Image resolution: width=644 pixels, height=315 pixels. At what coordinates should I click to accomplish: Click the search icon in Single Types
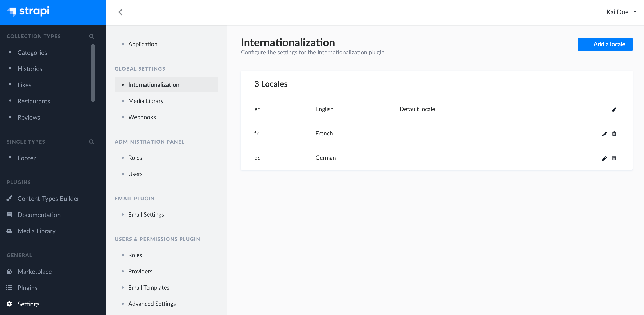92,142
